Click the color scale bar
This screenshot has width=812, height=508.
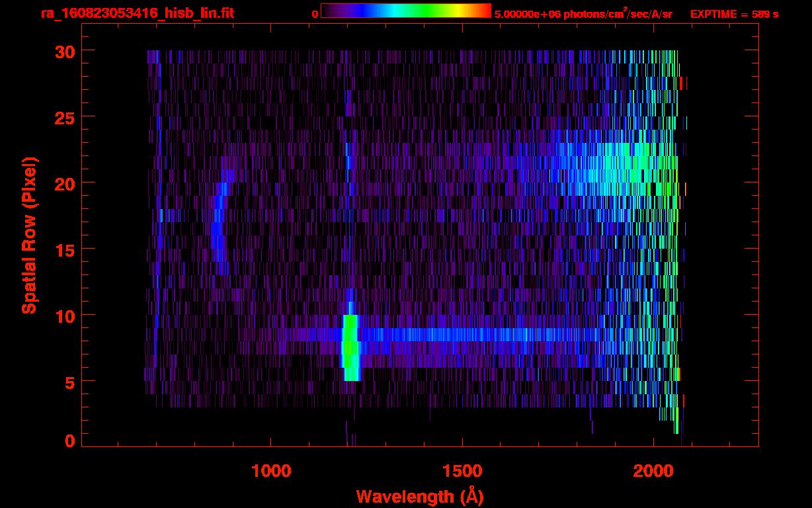coord(406,11)
